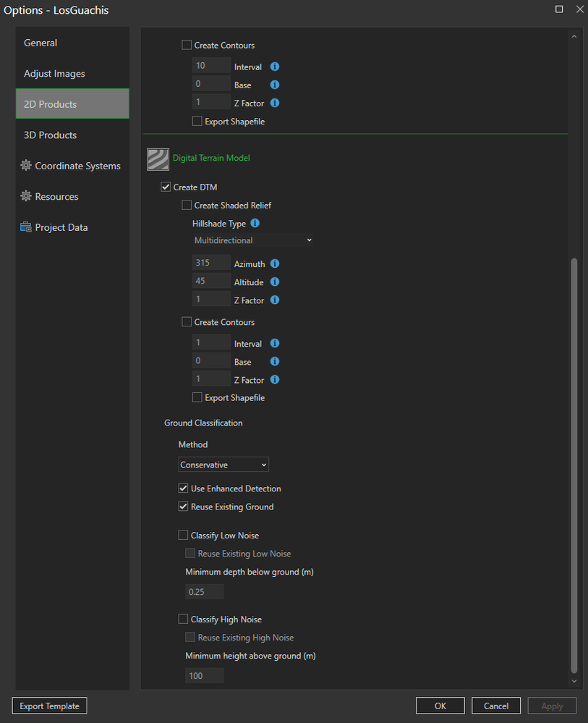Enable the Create Shaded Relief checkbox
Screen dimensions: 588x723
187,206
